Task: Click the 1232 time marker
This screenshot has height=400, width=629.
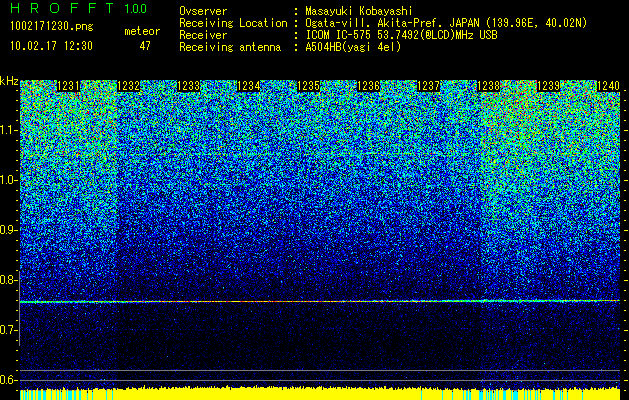Action: coord(128,86)
